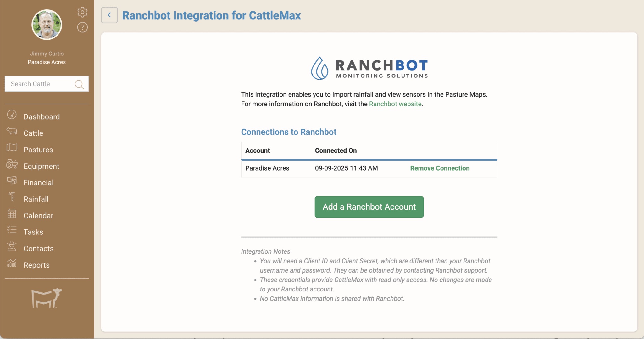The height and width of the screenshot is (339, 644).
Task: Click the Rainfall gauge icon
Action: click(x=12, y=197)
